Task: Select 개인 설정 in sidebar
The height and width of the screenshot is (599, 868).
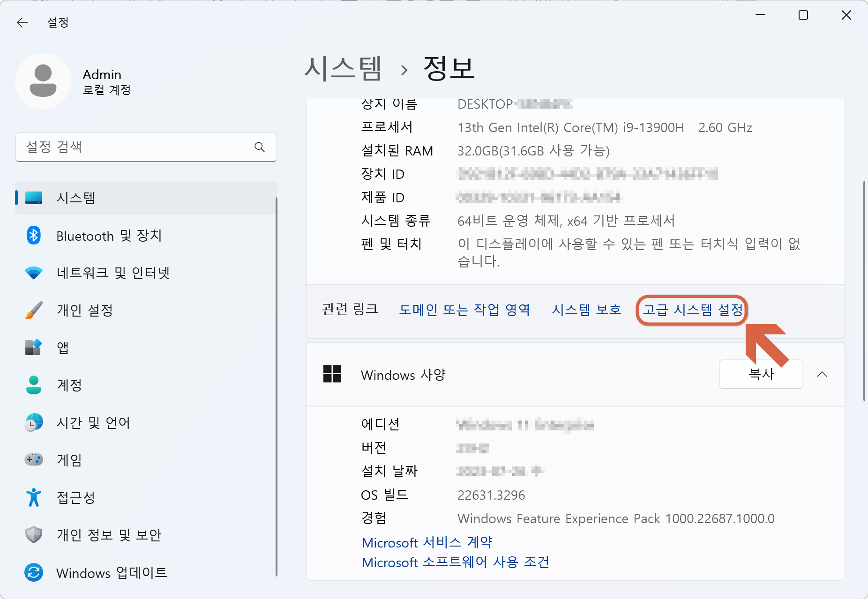Action: click(146, 310)
